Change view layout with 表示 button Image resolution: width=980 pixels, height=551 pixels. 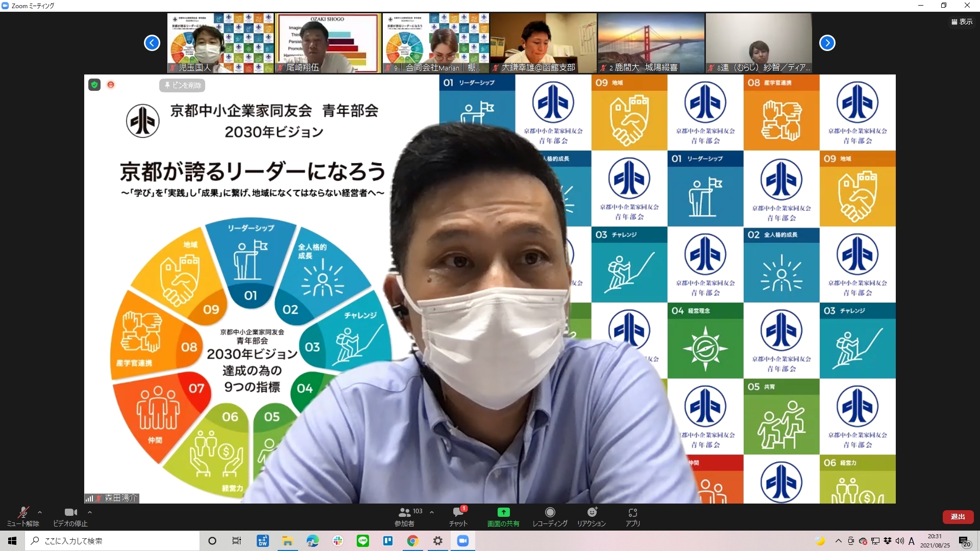coord(962,21)
